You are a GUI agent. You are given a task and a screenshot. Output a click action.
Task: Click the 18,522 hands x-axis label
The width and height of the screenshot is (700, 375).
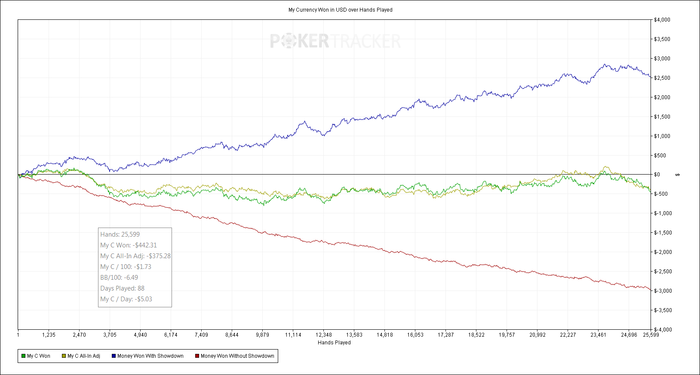tap(476, 335)
